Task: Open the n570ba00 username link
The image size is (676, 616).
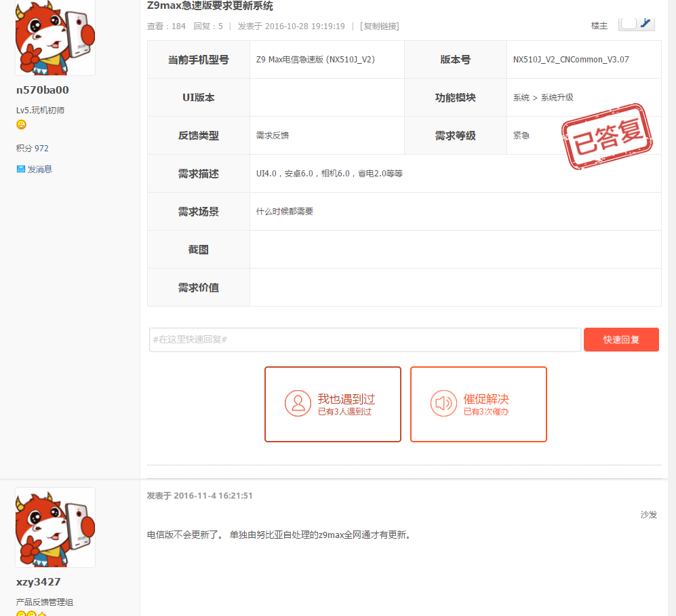Action: click(x=42, y=90)
